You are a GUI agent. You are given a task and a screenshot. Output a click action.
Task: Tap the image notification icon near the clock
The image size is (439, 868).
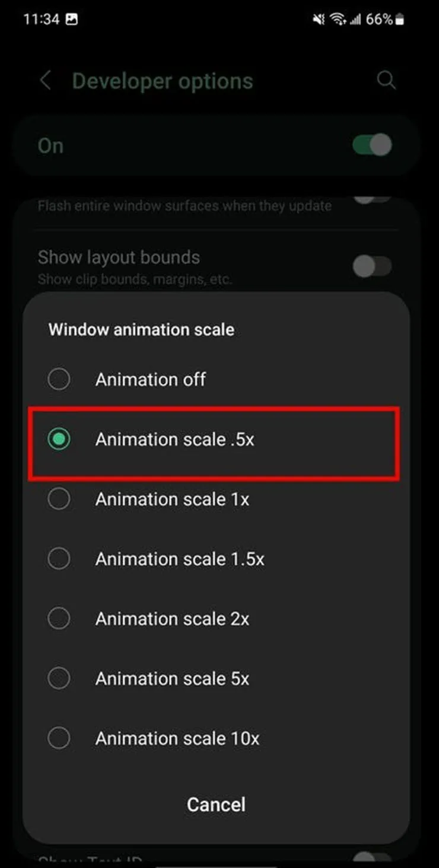coord(71,20)
